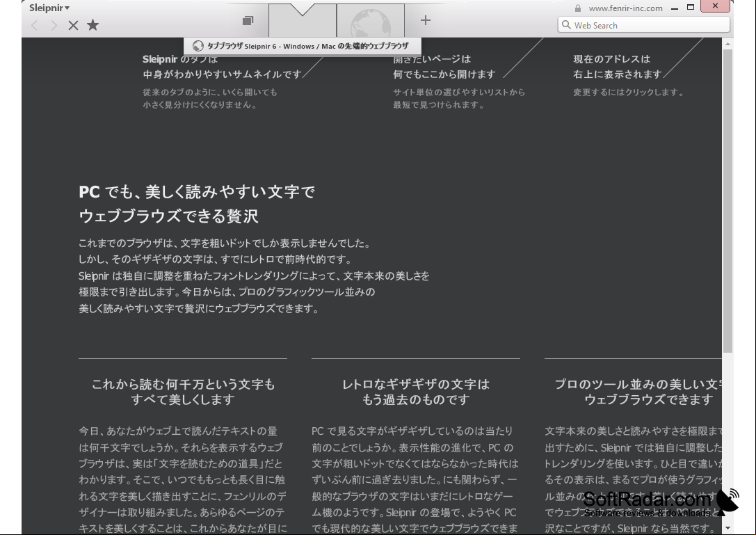
Task: Switch to the globe tab thumbnail
Action: [x=370, y=21]
